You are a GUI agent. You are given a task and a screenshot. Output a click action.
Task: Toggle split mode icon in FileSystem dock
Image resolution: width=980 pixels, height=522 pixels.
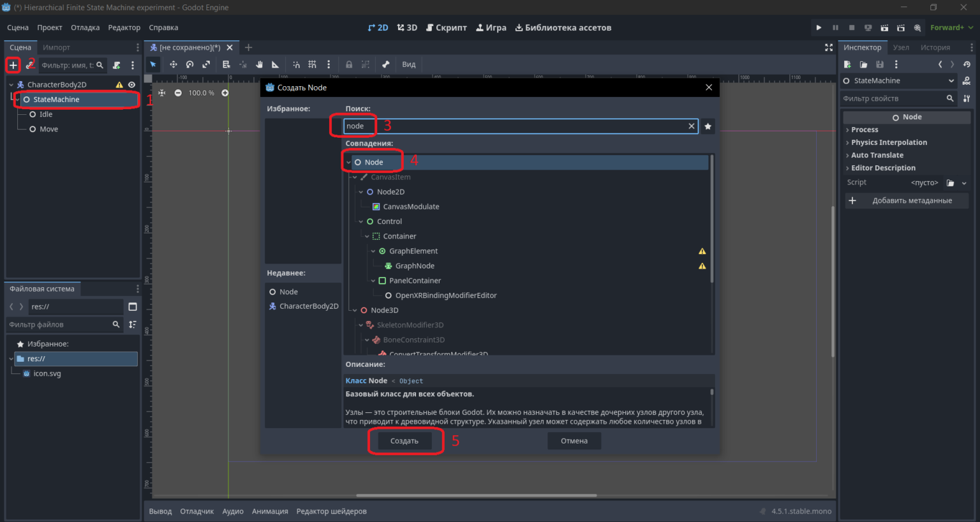tap(133, 307)
